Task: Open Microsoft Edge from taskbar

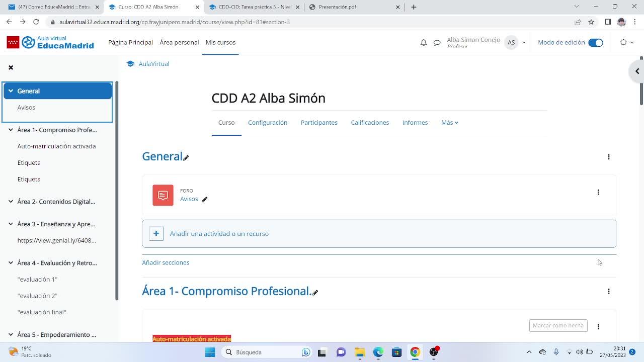Action: [378, 352]
